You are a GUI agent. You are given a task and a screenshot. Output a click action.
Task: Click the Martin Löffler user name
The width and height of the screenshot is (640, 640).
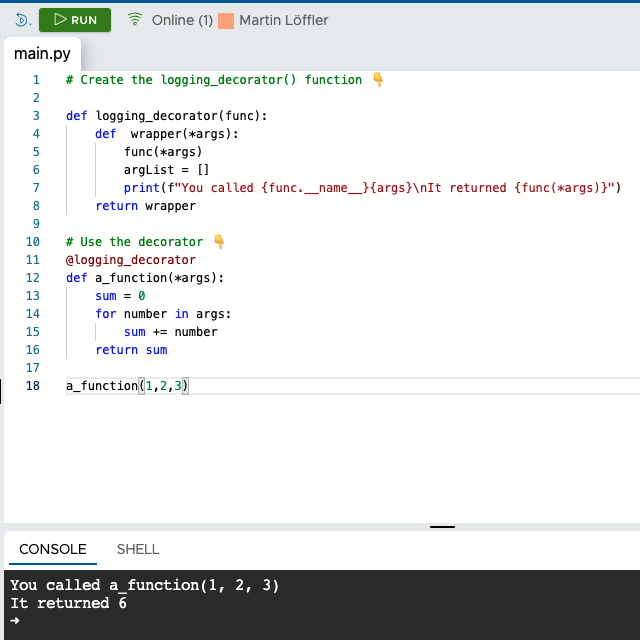coord(283,20)
